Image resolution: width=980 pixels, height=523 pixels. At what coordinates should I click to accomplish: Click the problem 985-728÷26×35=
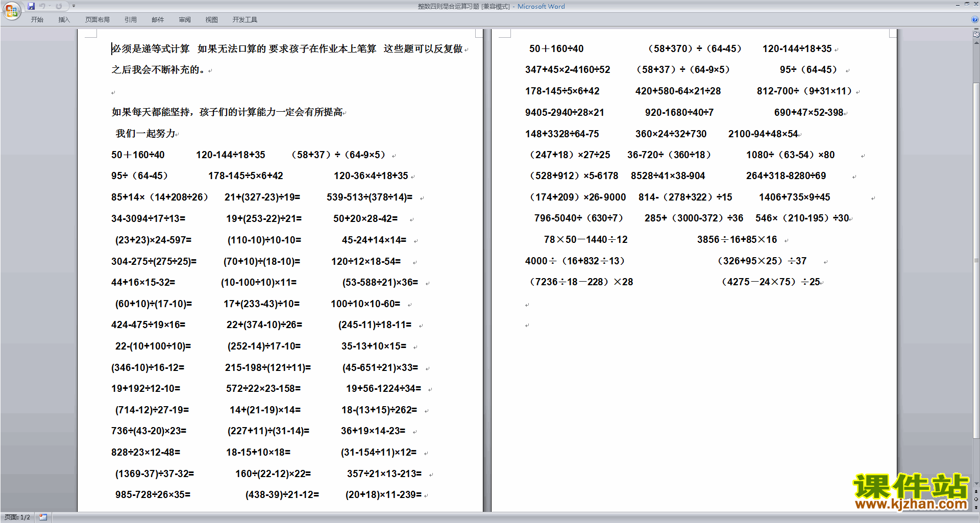(x=153, y=494)
